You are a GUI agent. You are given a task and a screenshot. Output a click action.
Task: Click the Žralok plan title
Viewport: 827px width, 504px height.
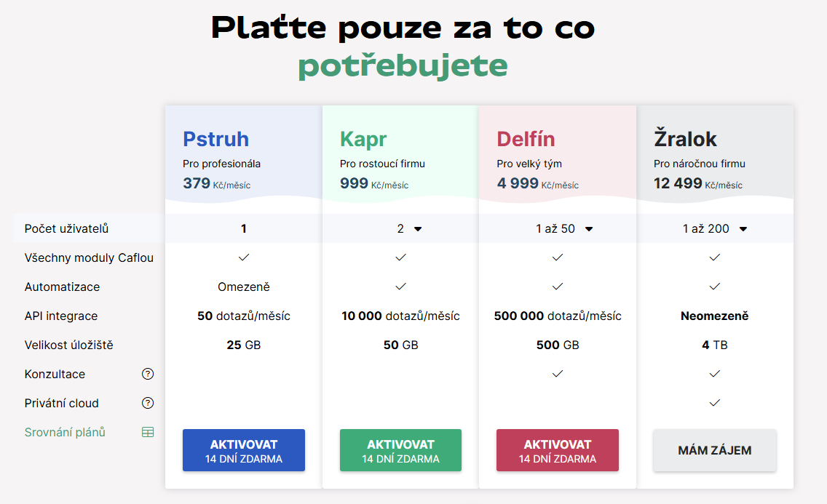coord(685,139)
